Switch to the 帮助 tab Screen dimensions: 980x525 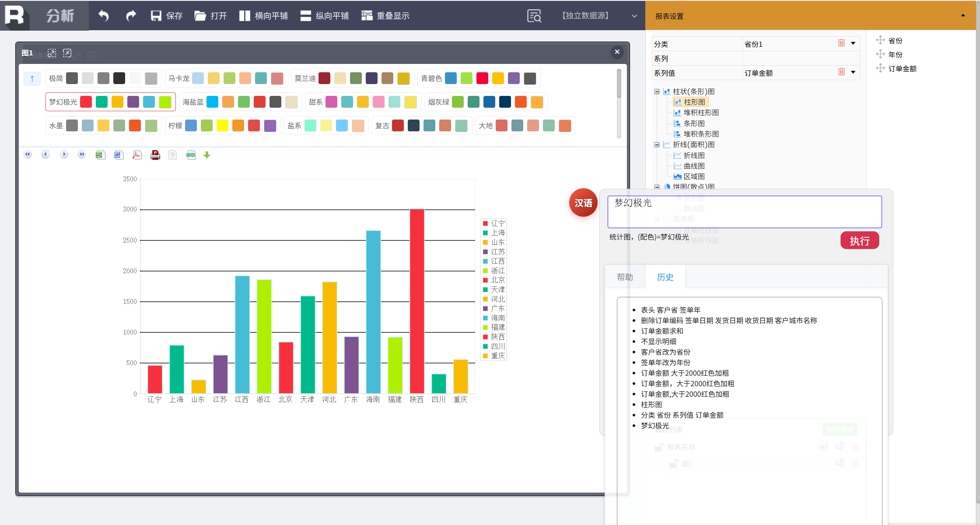(x=625, y=277)
